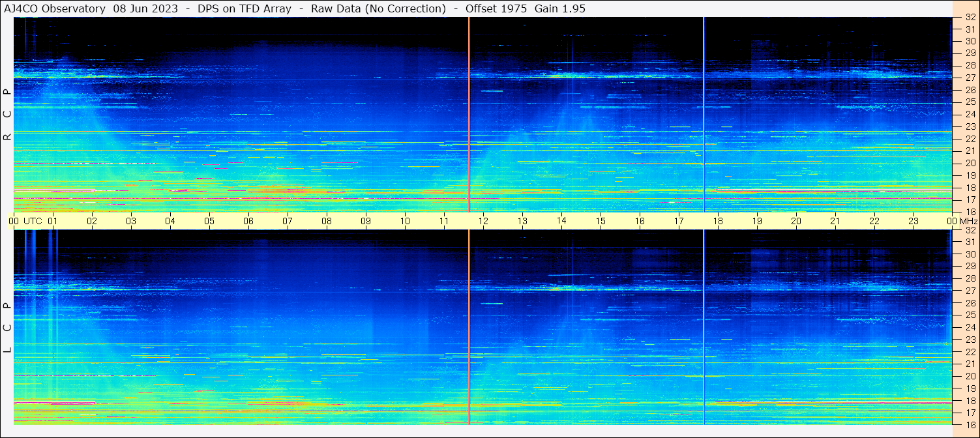Click RCP panel pink marker line before 18 UTC
The width and height of the screenshot is (980, 438).
point(704,114)
